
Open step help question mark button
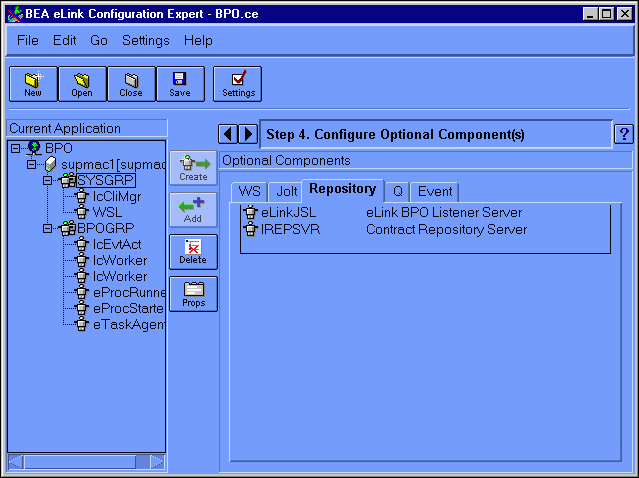pos(624,134)
